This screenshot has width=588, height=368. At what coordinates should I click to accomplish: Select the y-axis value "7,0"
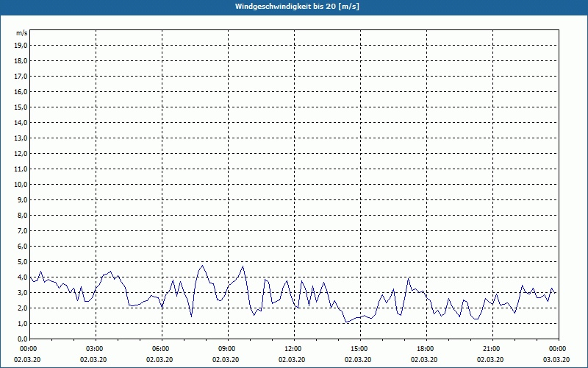(22, 230)
